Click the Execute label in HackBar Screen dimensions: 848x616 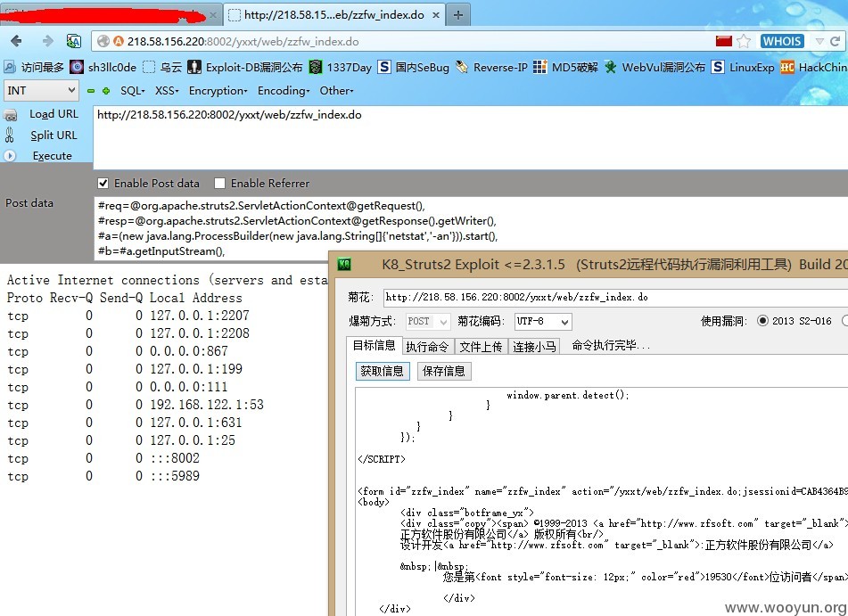pos(52,156)
